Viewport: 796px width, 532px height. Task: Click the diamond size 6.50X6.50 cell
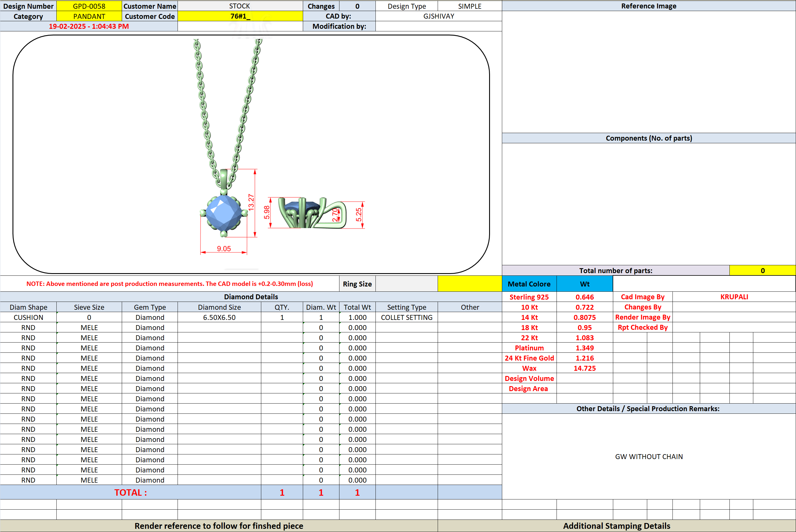coord(219,317)
